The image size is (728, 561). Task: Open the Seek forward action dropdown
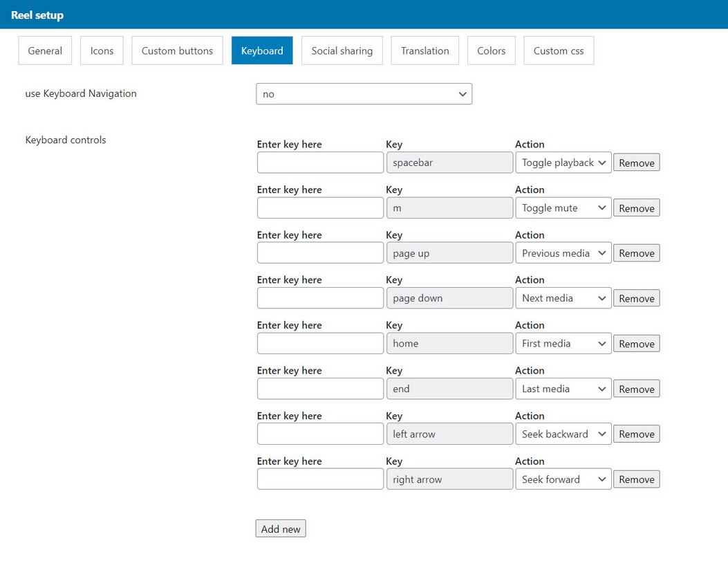click(x=563, y=479)
